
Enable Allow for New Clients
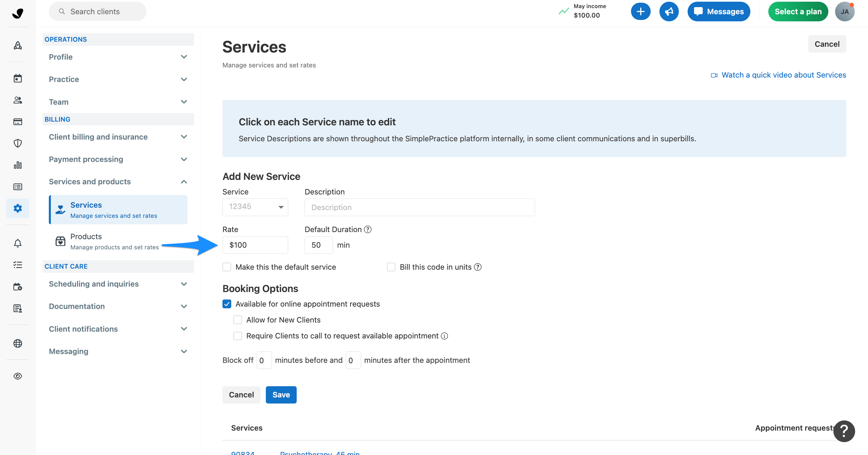tap(238, 320)
